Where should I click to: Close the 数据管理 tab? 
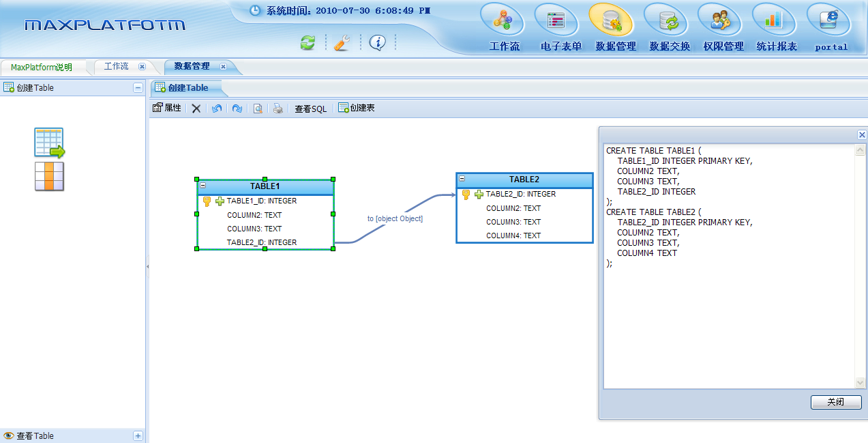point(223,66)
